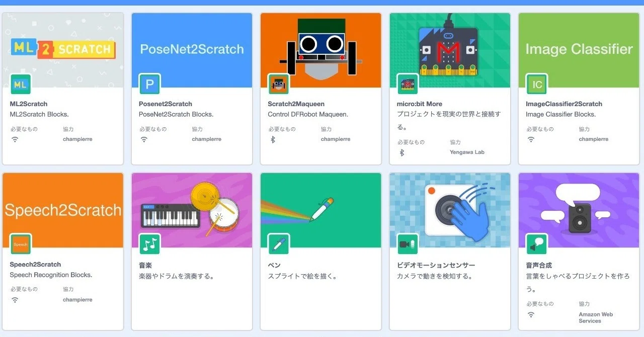Click the Scratch2Maqueen robot badge icon
Viewport: 644px width, 337px height.
pos(278,85)
